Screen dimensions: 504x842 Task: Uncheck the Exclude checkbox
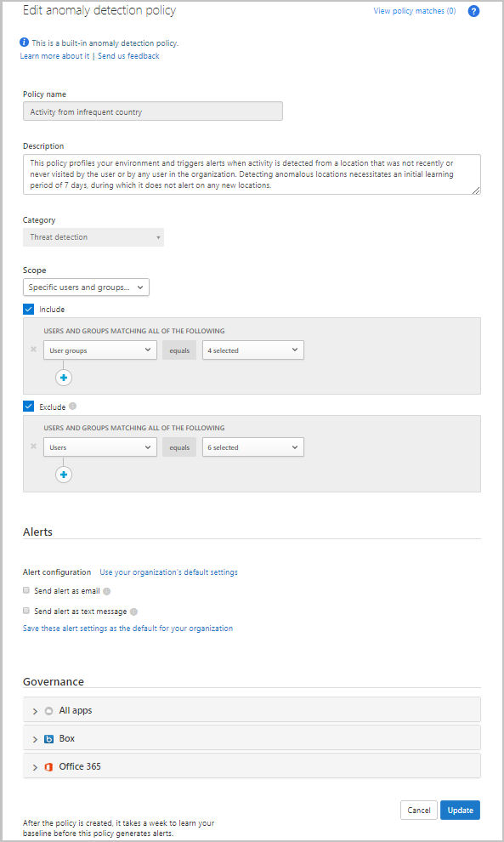coord(28,407)
